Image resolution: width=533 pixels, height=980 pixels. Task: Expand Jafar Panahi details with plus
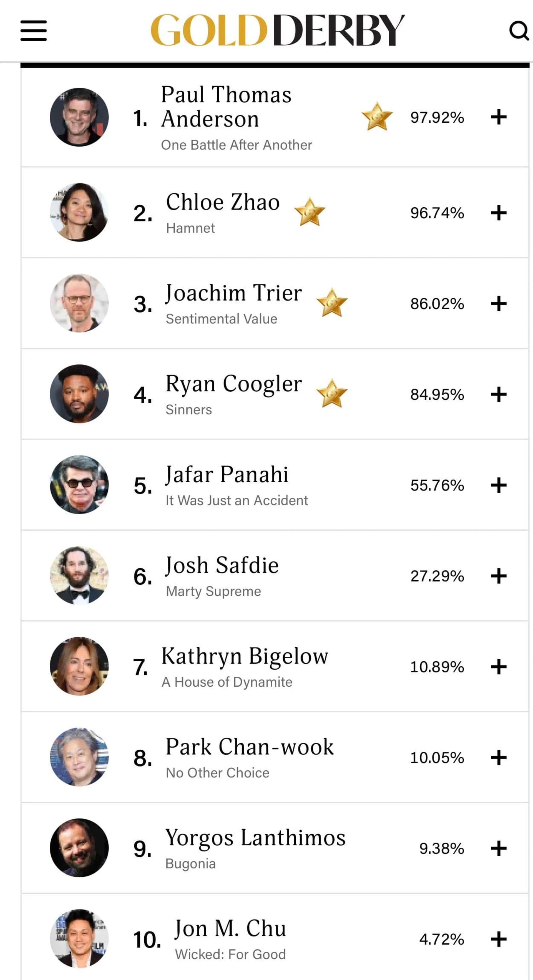pos(498,485)
